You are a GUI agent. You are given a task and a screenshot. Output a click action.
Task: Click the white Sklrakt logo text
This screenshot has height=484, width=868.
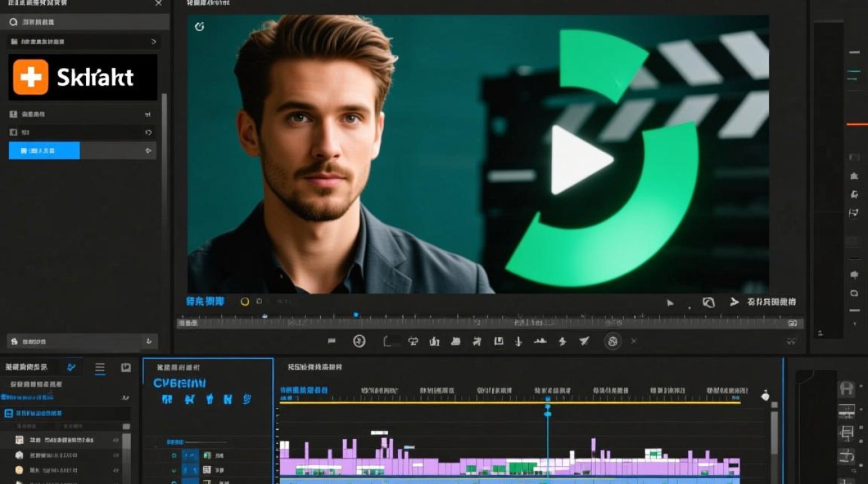[95, 77]
